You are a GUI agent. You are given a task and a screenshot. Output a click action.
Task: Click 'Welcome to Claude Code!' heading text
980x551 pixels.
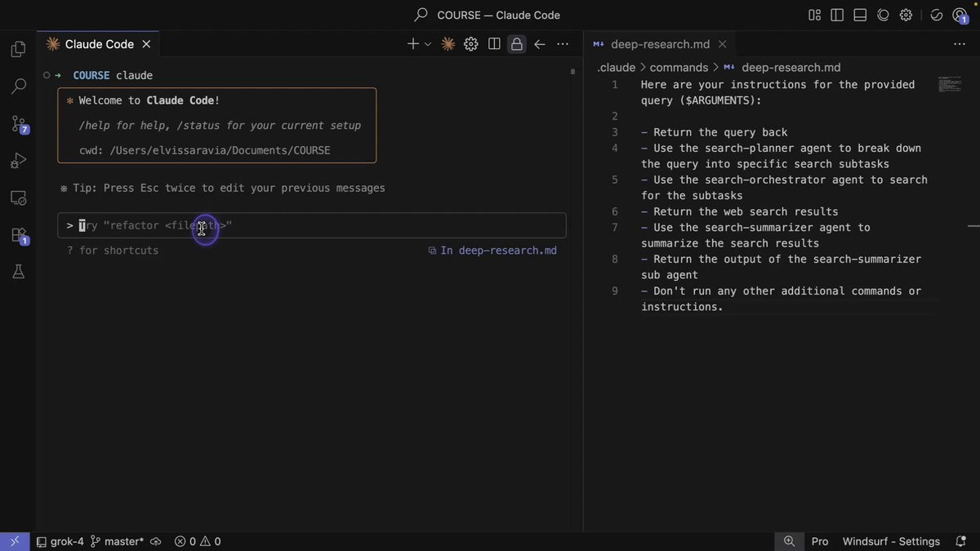click(149, 100)
